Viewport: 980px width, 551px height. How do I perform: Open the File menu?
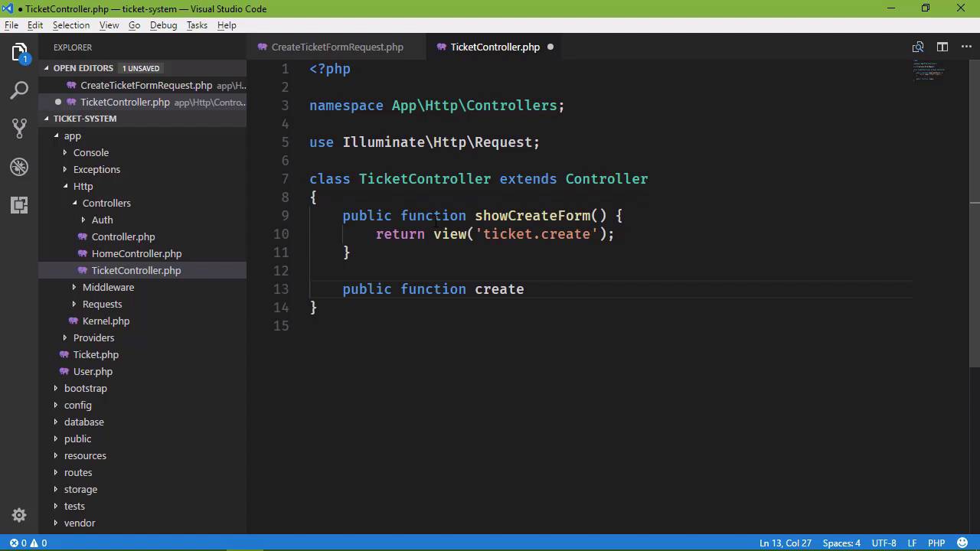pyautogui.click(x=11, y=25)
